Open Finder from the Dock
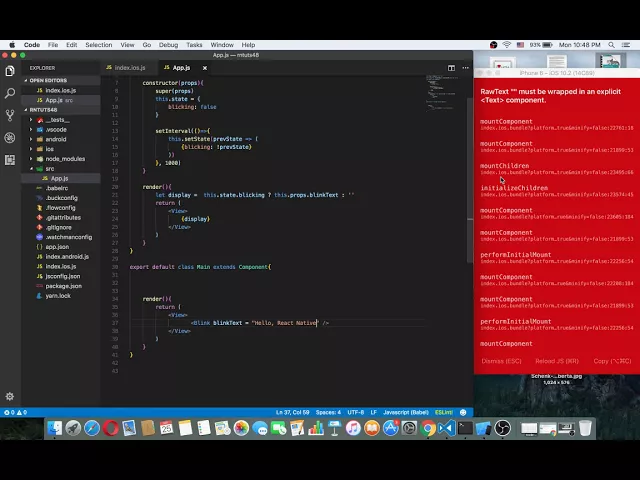 55,428
